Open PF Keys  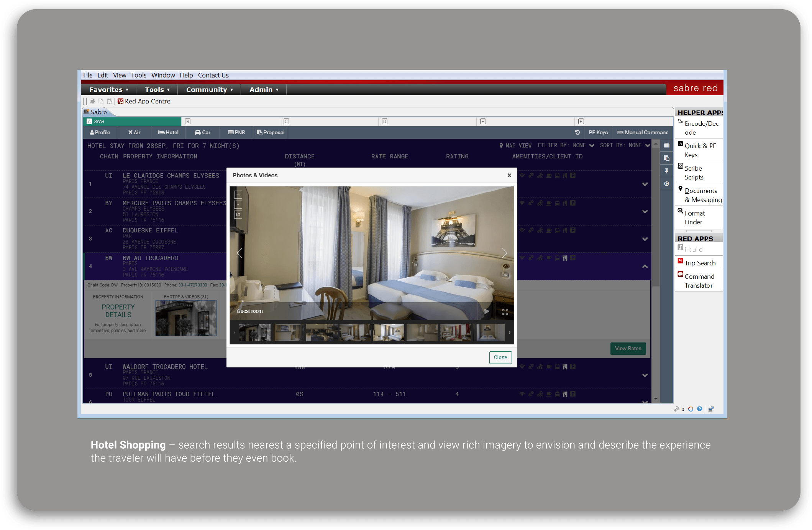598,132
